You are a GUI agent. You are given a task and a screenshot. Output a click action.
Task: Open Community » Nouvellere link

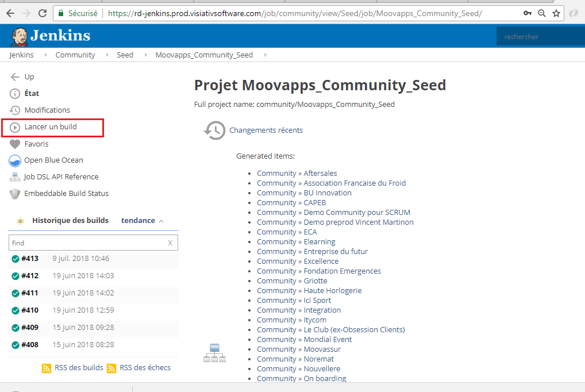[x=298, y=369]
